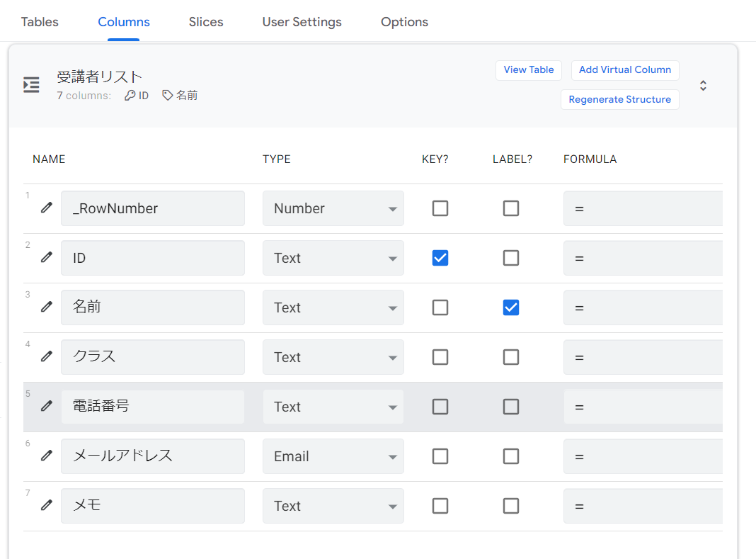Collapse the 受講者リスト table section
The height and width of the screenshot is (559, 756).
[703, 86]
